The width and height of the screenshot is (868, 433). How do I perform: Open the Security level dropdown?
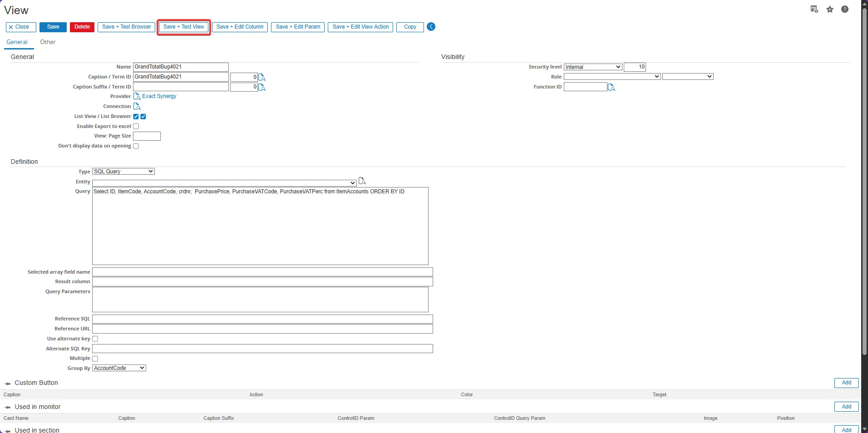coord(592,67)
